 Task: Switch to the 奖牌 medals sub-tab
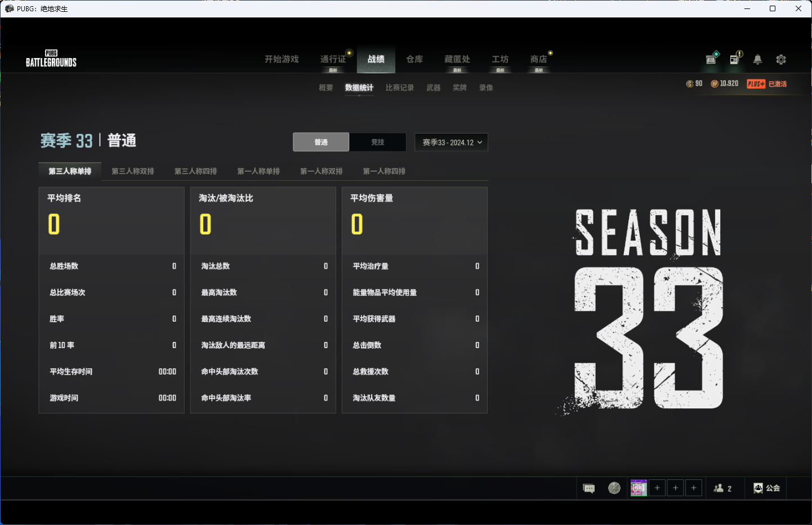pos(459,88)
